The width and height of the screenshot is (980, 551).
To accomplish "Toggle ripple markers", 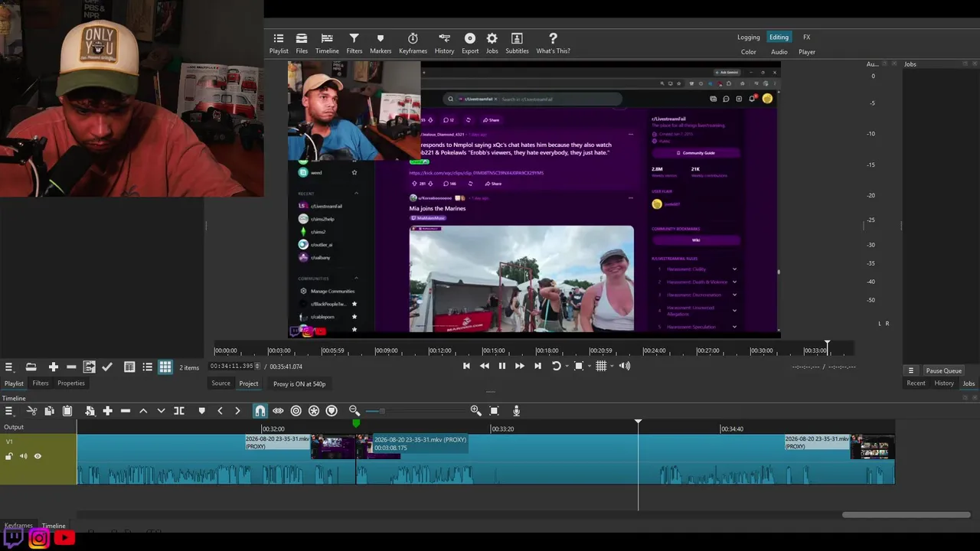I will (332, 411).
